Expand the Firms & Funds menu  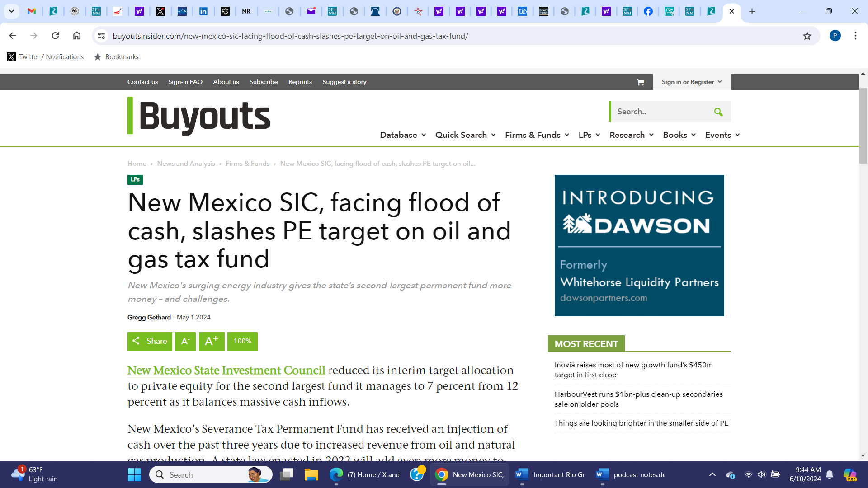(537, 135)
